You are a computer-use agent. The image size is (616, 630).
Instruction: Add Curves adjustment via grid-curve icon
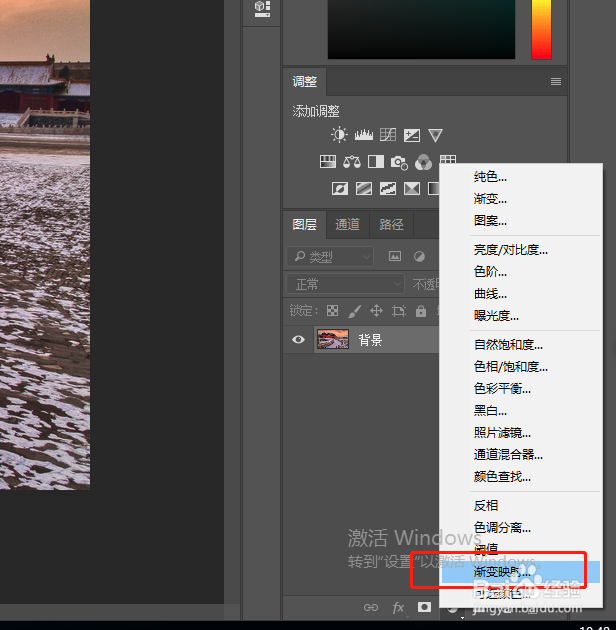tap(388, 135)
